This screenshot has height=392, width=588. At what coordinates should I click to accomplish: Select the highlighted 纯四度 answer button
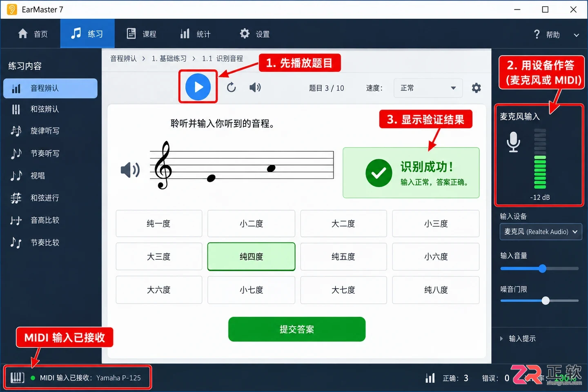(251, 256)
